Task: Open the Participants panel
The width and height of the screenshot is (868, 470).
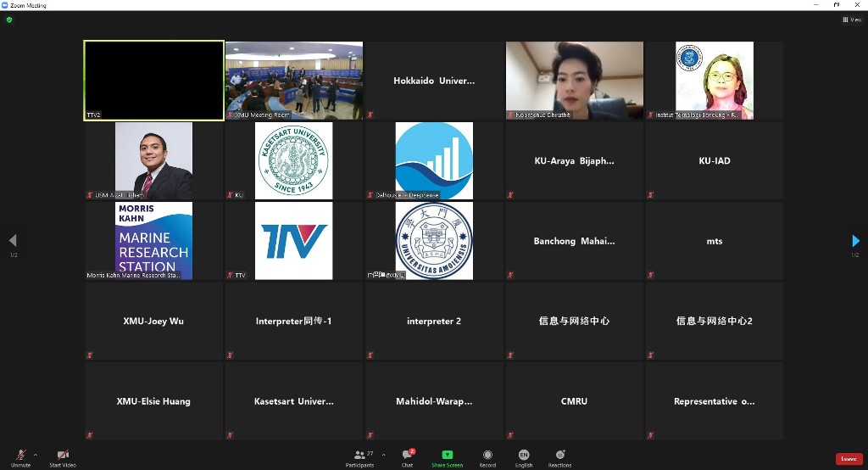Action: 359,456
